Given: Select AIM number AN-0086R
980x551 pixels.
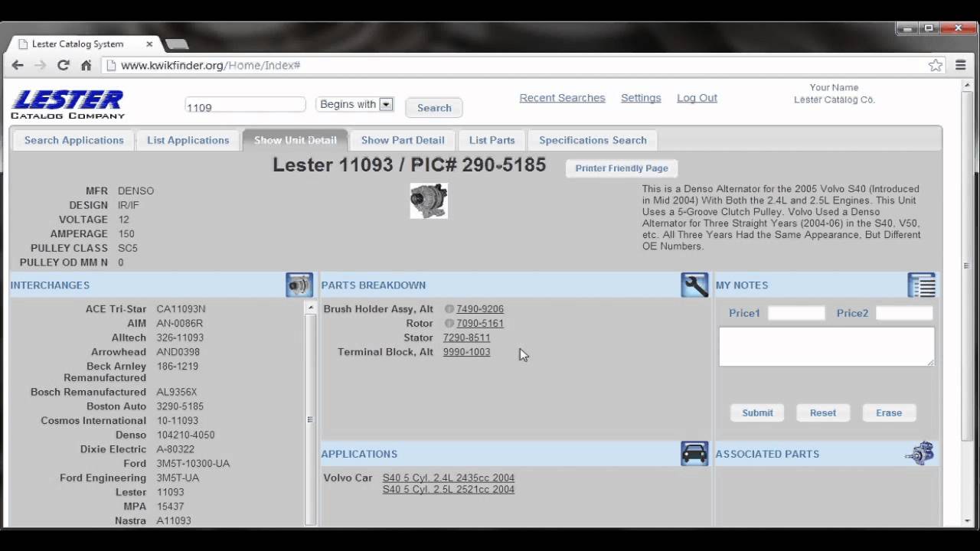Looking at the screenshot, I should (179, 324).
